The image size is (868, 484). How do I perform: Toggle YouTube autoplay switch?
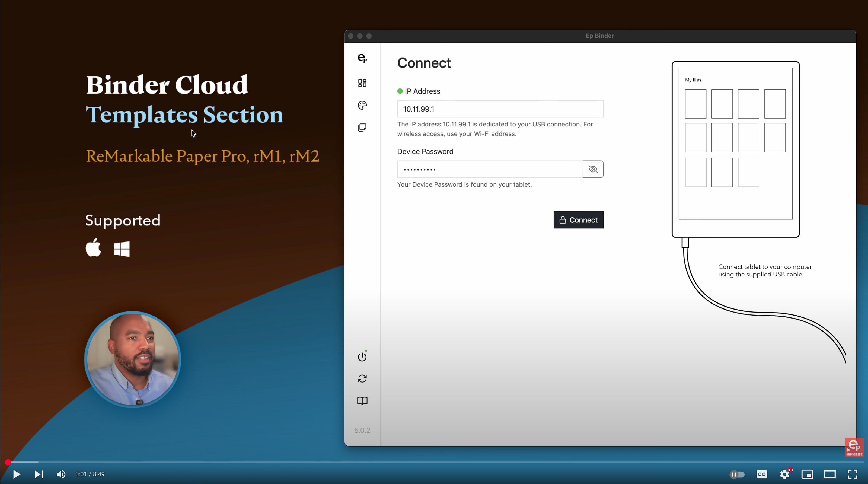(737, 474)
